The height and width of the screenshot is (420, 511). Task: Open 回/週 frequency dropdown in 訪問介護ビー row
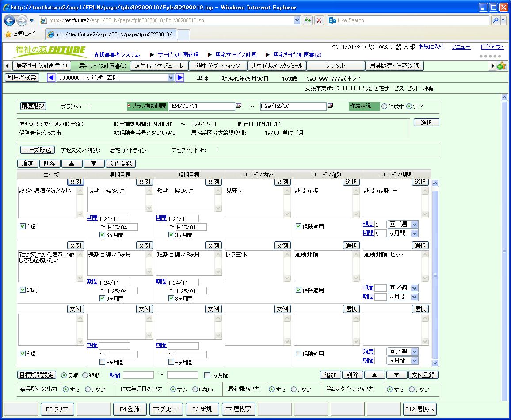click(414, 224)
